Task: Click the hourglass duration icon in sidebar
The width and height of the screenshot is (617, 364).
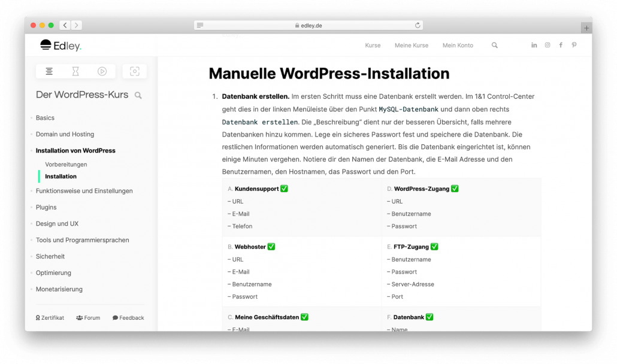Action: (75, 71)
